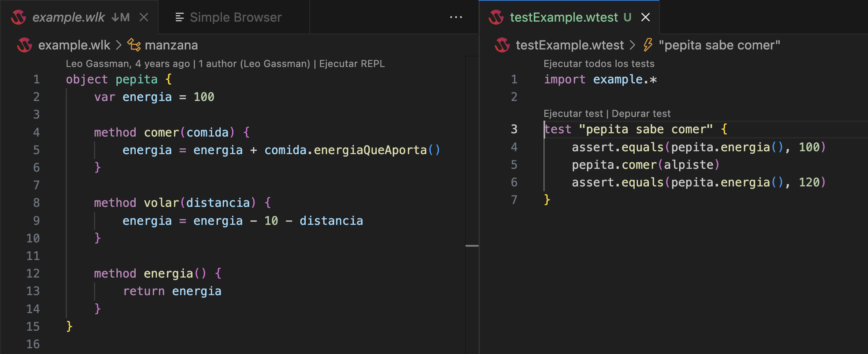The height and width of the screenshot is (354, 868).
Task: Click the lightning test icon in breadcrumb
Action: [648, 45]
